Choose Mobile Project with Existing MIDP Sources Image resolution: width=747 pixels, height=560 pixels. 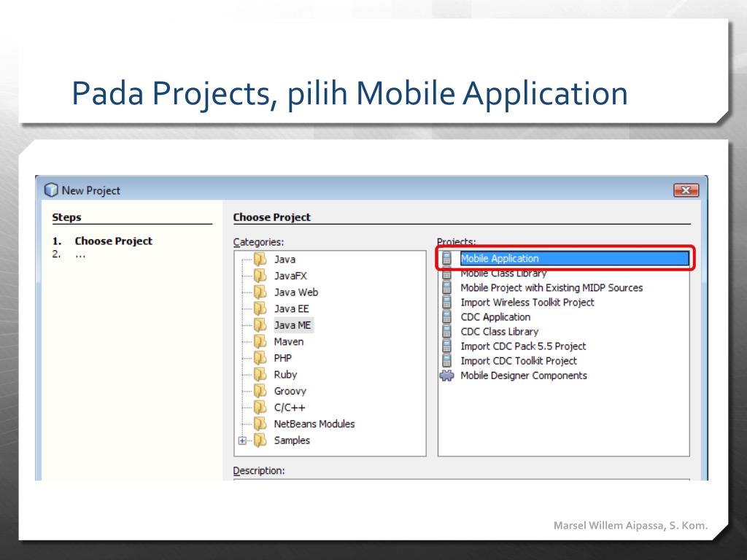(x=551, y=287)
